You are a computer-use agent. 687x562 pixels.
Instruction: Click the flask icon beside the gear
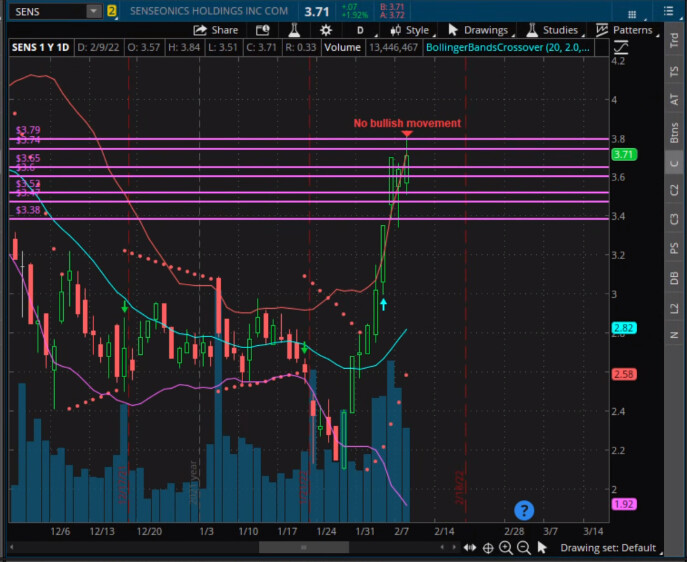pyautogui.click(x=294, y=30)
